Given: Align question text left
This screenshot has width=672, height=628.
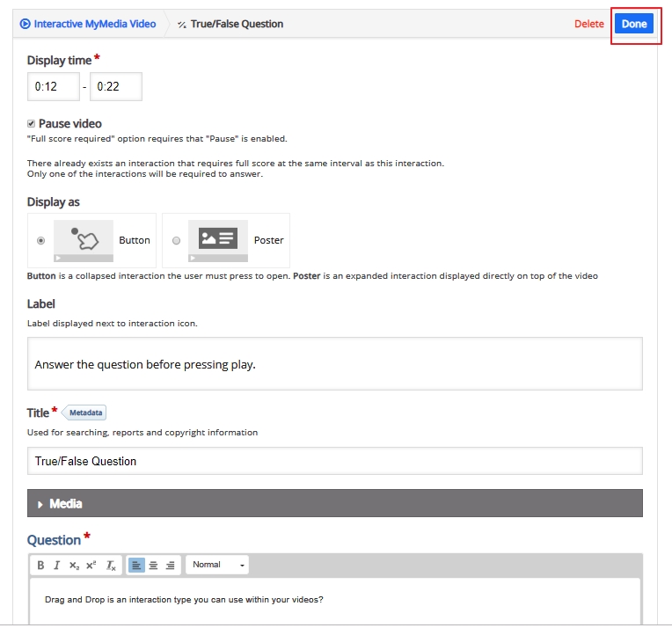Looking at the screenshot, I should 136,565.
